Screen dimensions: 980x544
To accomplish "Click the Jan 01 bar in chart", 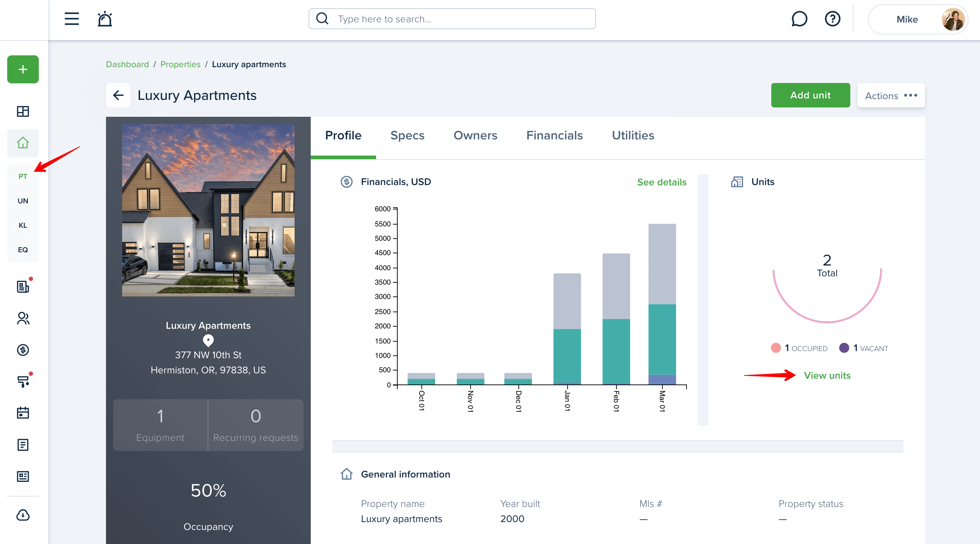I will pyautogui.click(x=567, y=329).
